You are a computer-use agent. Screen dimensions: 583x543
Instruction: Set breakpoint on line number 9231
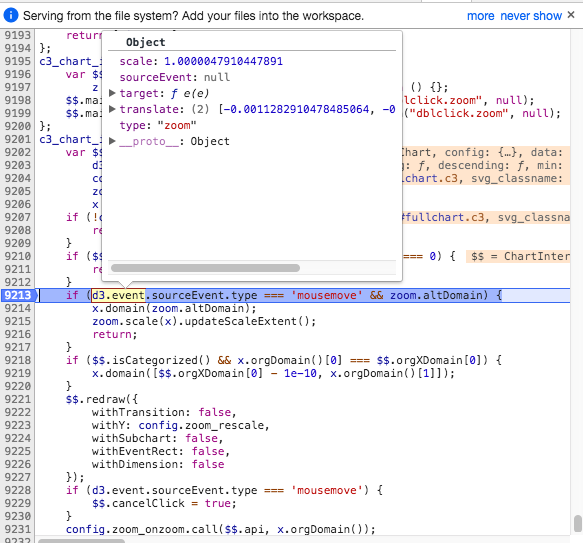[17, 529]
